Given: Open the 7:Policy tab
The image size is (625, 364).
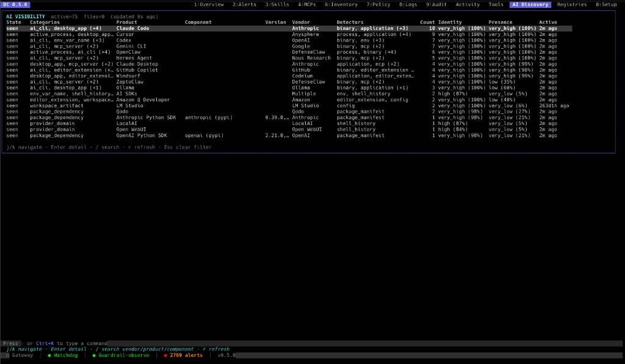Looking at the screenshot, I should [378, 4].
